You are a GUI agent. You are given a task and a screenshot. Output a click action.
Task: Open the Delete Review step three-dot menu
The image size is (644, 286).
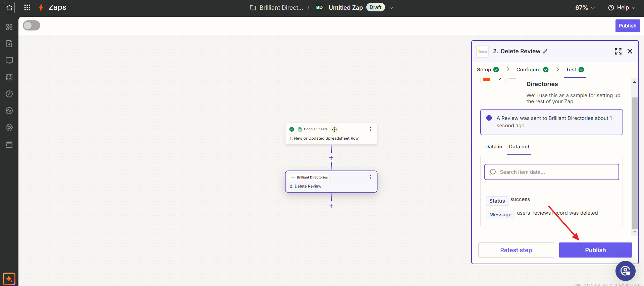coord(371,177)
